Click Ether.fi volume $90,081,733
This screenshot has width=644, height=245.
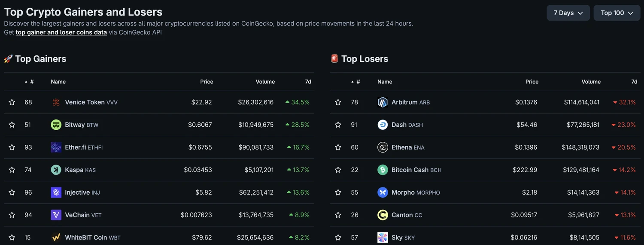[256, 147]
